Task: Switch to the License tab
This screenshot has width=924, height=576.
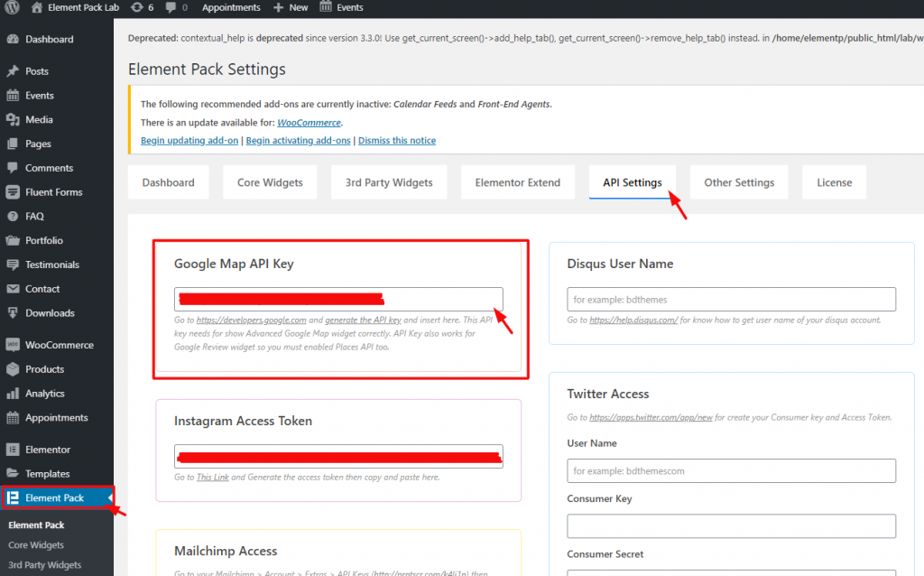Action: [x=834, y=182]
